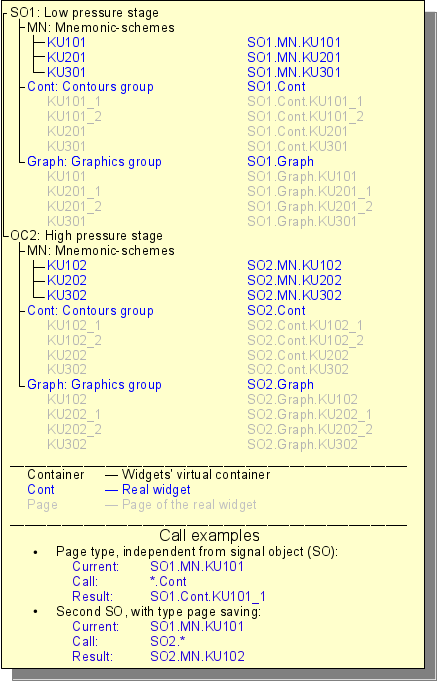Image resolution: width=437 pixels, height=681 pixels.
Task: Click gray 'SO1.Cont.KU201' address
Action: pyautogui.click(x=298, y=131)
